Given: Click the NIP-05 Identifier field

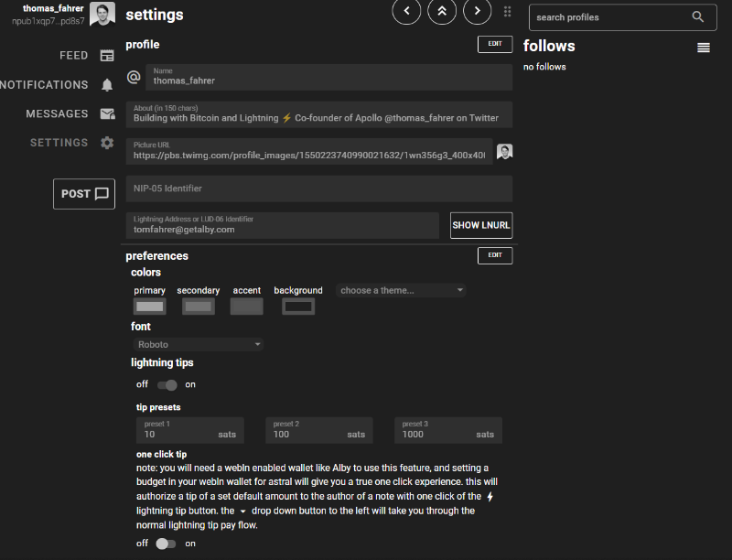Looking at the screenshot, I should click(x=318, y=188).
